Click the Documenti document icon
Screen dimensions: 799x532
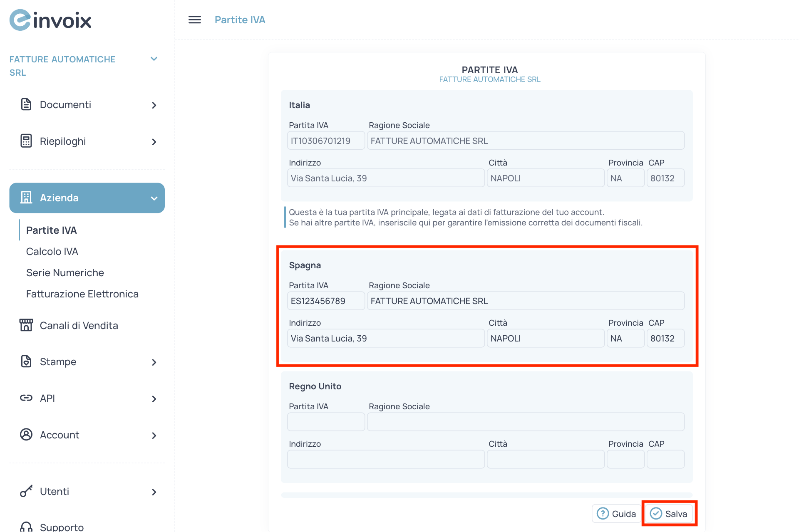(x=26, y=104)
